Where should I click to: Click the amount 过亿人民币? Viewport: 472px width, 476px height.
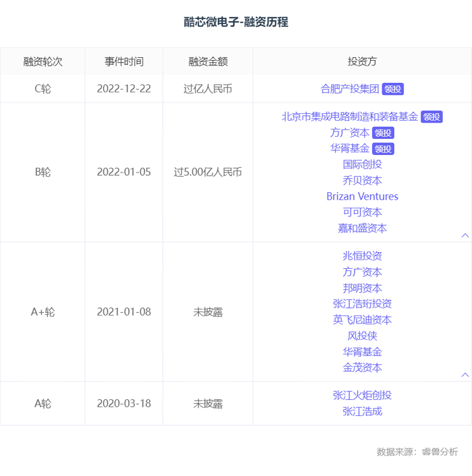coord(208,89)
